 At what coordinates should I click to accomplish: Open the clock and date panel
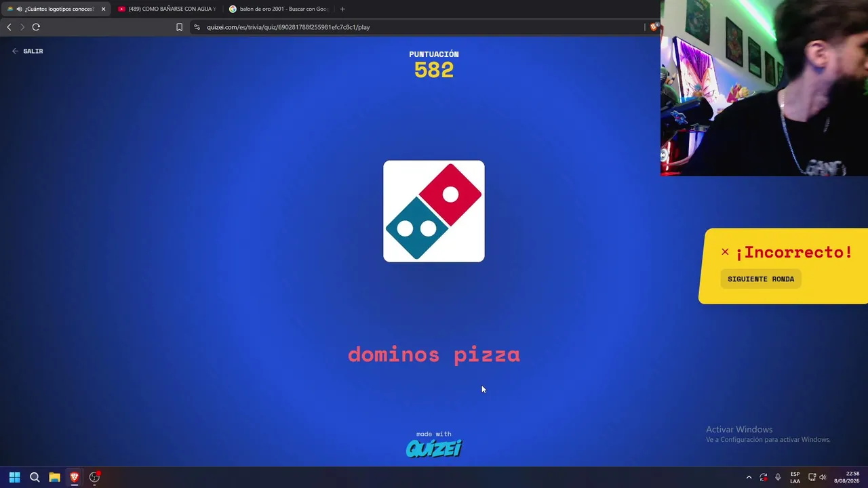(848, 477)
